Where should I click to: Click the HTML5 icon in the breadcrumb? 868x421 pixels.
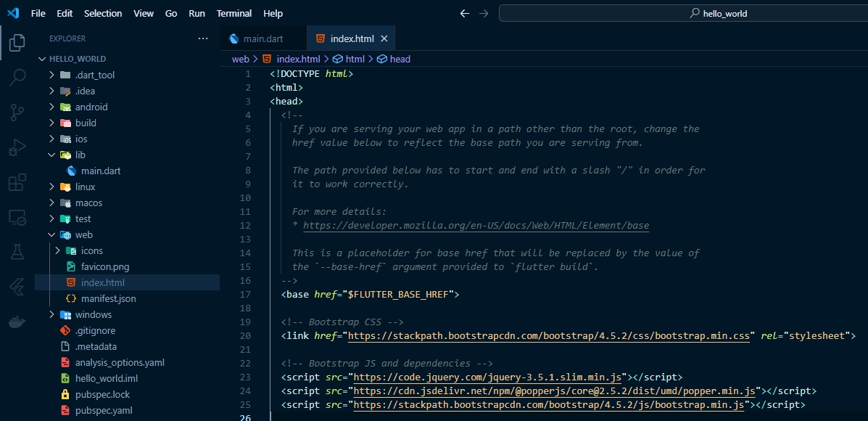pos(267,59)
